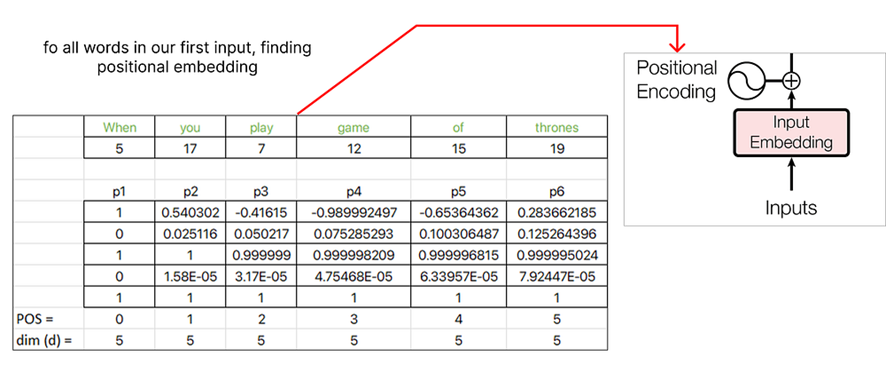Image resolution: width=886 pixels, height=365 pixels.
Task: Click the Inputs label in the diagram
Action: pos(791,208)
